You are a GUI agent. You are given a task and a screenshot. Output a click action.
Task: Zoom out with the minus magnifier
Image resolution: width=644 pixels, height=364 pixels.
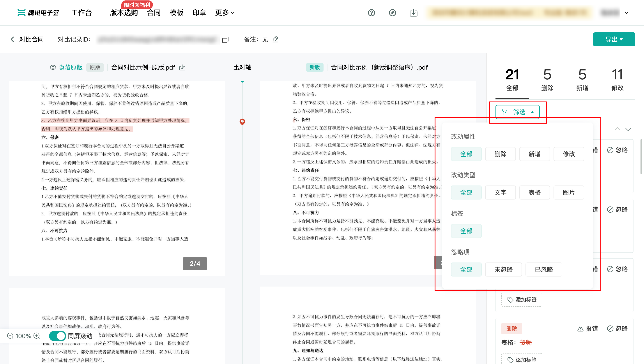[10, 336]
